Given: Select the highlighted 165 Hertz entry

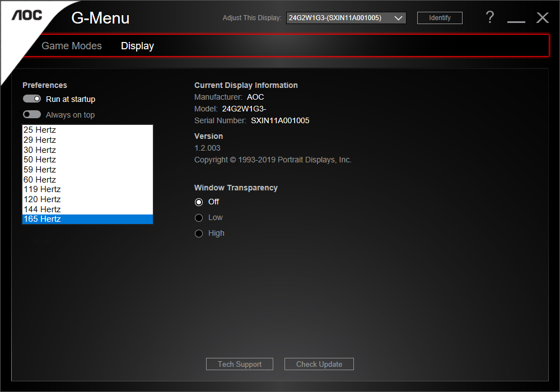Looking at the screenshot, I should [87, 219].
